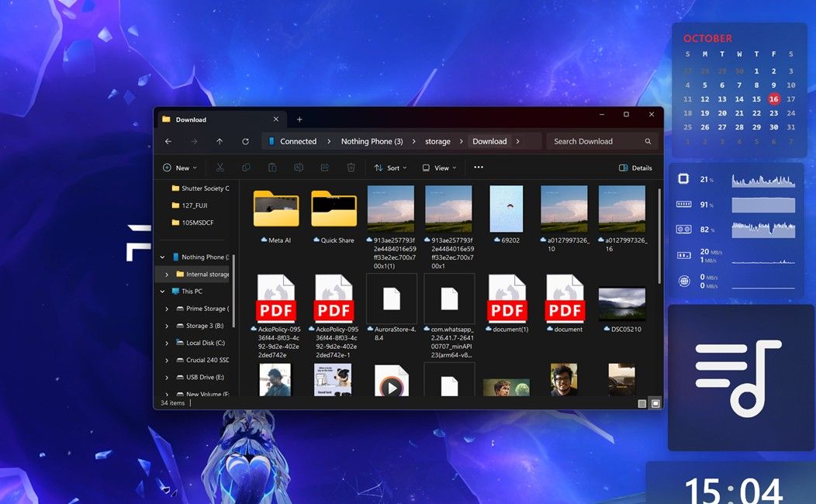Switch to large thumbnails view in status bar

click(655, 404)
